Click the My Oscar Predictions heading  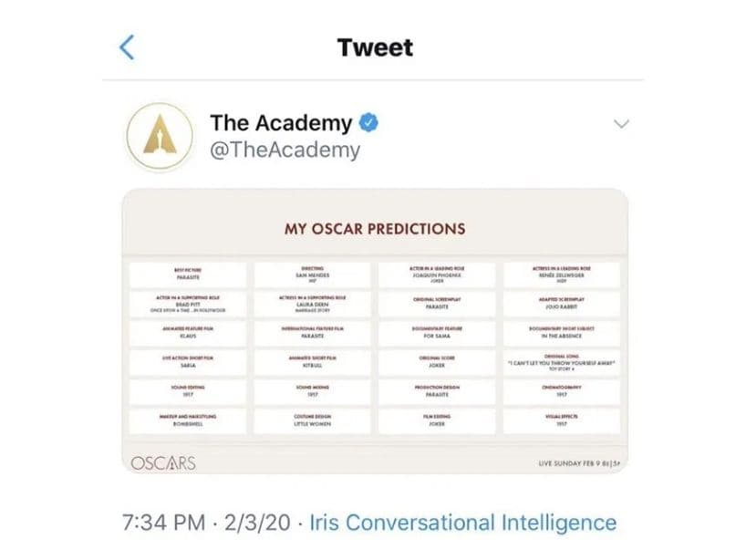[375, 229]
